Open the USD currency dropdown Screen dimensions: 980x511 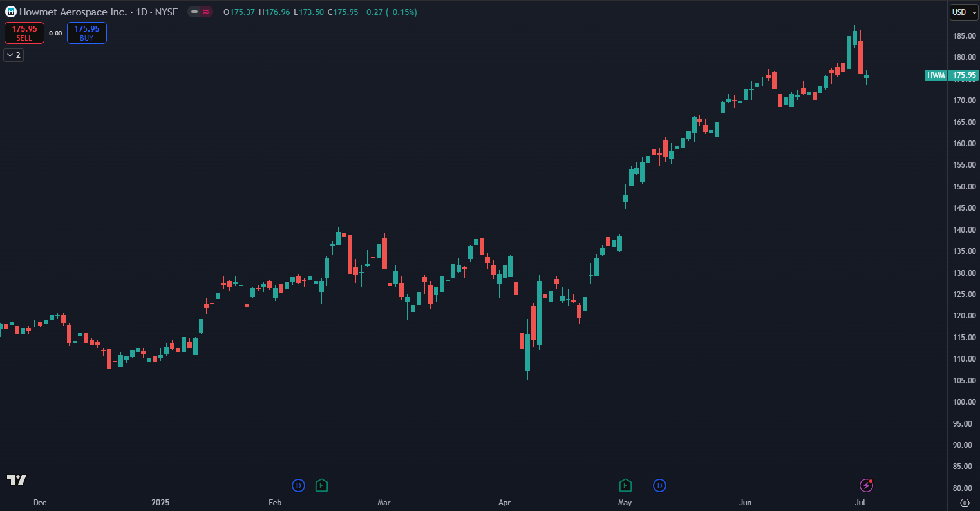tap(964, 12)
